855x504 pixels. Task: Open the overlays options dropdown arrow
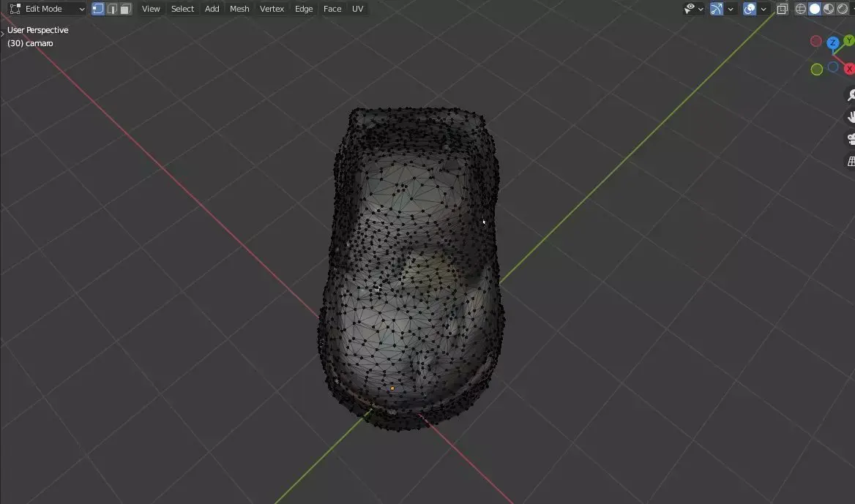coord(763,9)
